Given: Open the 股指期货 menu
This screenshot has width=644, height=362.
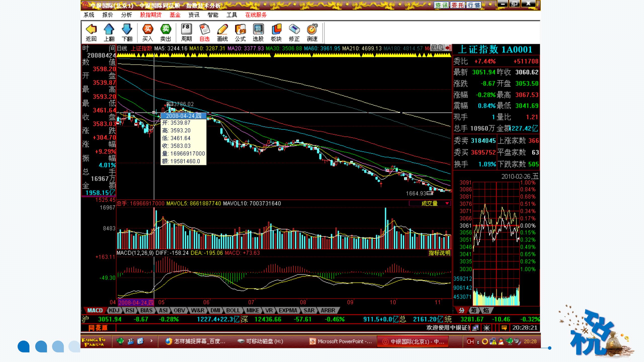Looking at the screenshot, I should pos(150,15).
